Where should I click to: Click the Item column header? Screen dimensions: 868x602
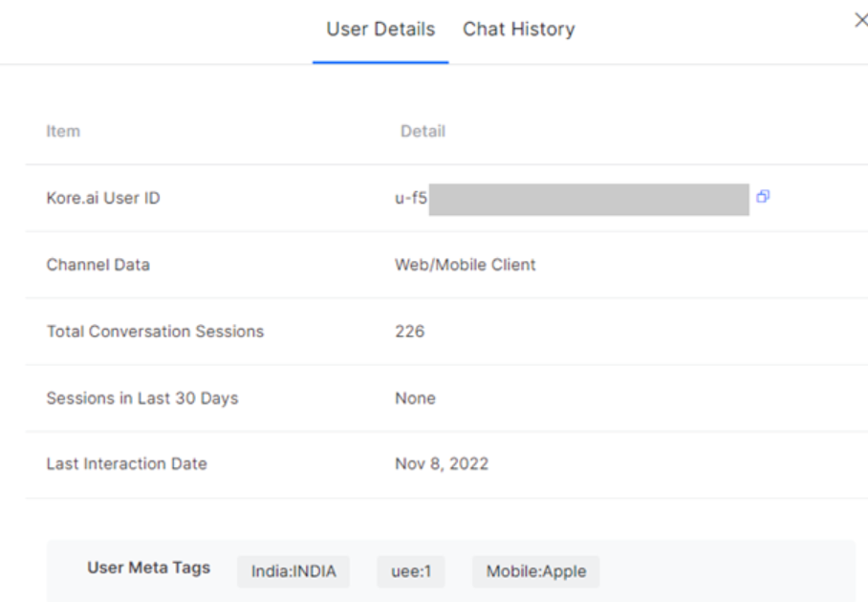[x=63, y=131]
